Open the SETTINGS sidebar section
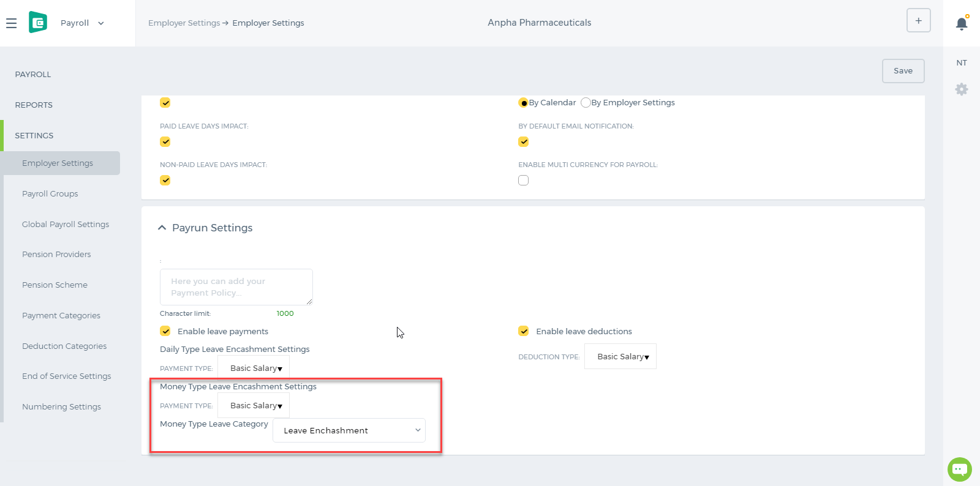Viewport: 980px width, 486px height. (x=34, y=136)
